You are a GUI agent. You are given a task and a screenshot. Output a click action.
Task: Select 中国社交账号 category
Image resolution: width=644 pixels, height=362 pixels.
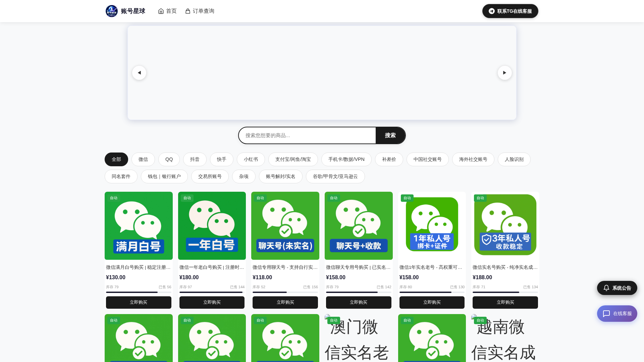[x=428, y=160]
